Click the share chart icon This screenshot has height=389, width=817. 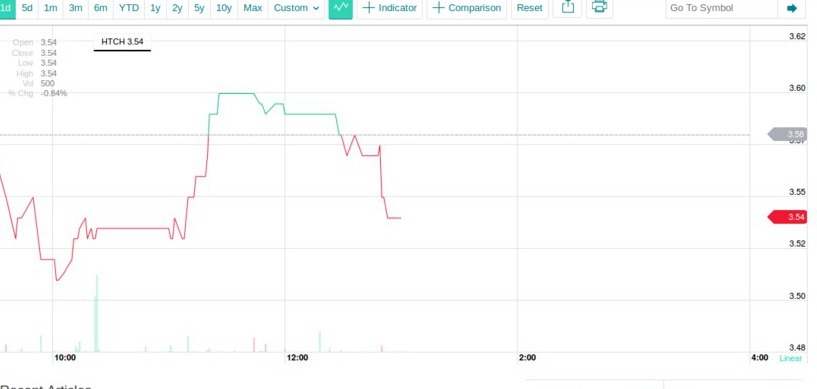567,7
